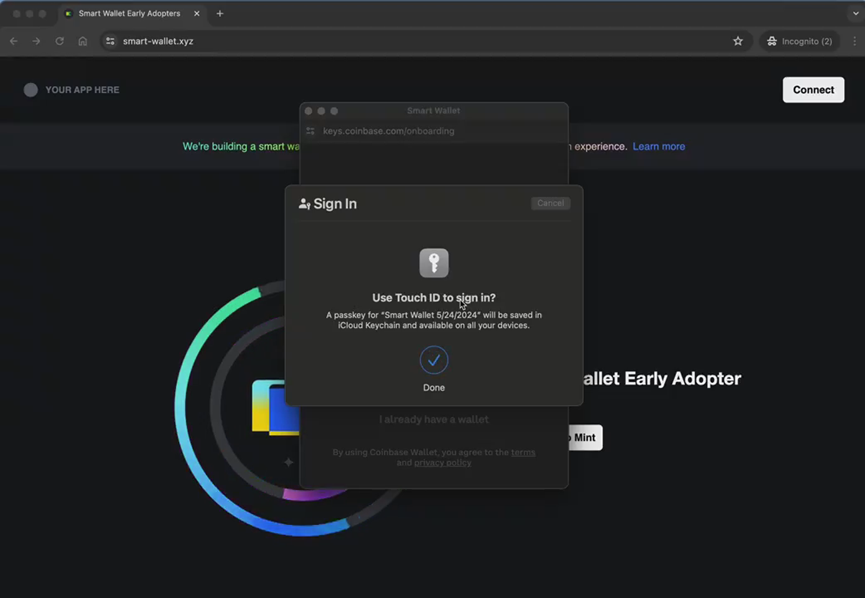The width and height of the screenshot is (865, 598).
Task: Click the Done checkmark icon
Action: coord(434,360)
